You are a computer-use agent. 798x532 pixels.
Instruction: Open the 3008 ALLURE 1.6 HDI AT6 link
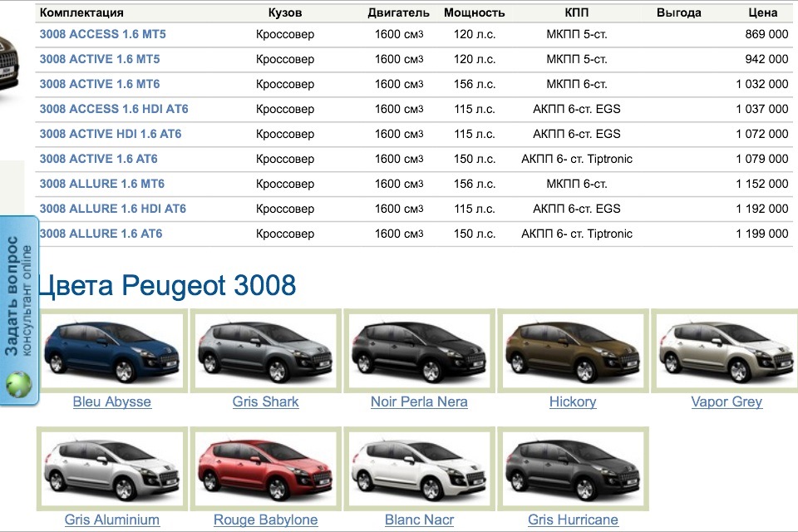(x=113, y=209)
